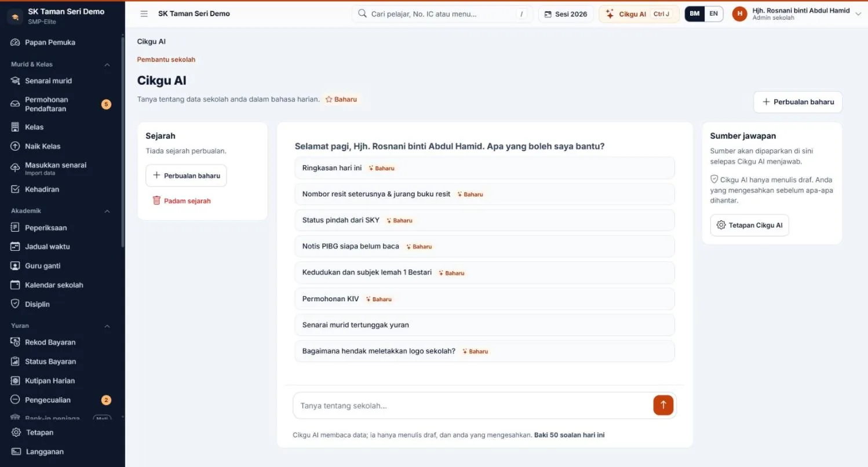The height and width of the screenshot is (467, 868).
Task: Click the Kalendar sekolah icon
Action: [x=15, y=285]
